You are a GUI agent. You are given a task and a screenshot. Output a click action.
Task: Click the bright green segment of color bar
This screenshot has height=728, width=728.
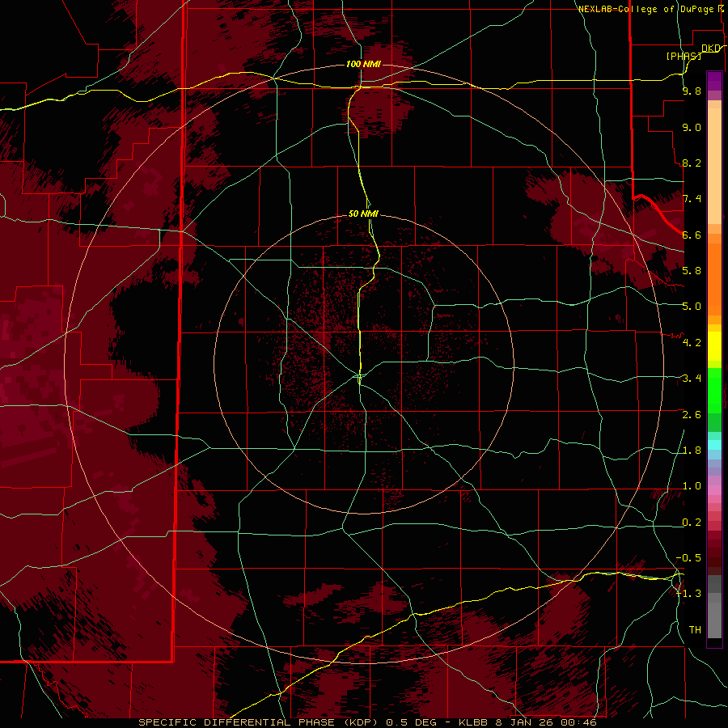[714, 391]
